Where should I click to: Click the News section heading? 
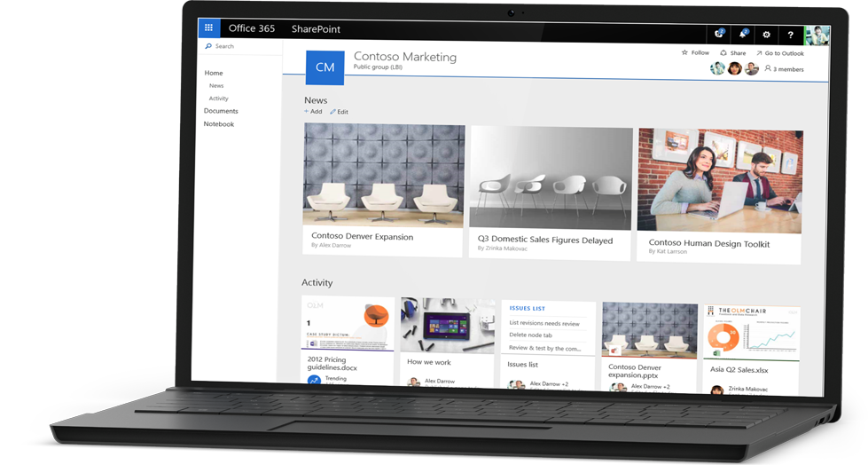coord(316,100)
